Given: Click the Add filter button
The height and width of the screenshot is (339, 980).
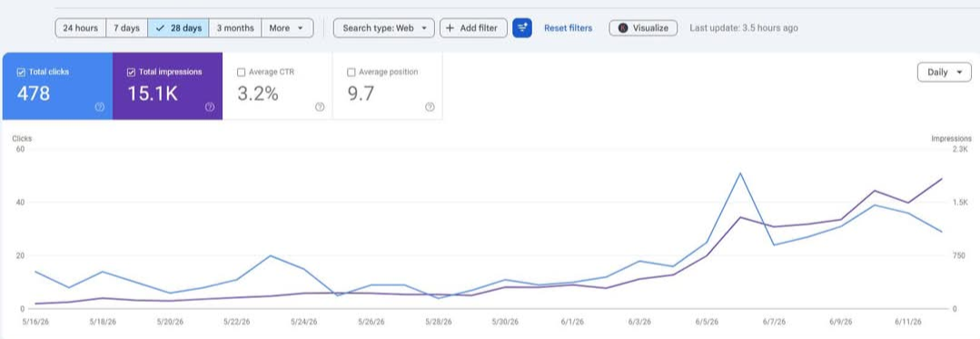Looking at the screenshot, I should (x=473, y=28).
